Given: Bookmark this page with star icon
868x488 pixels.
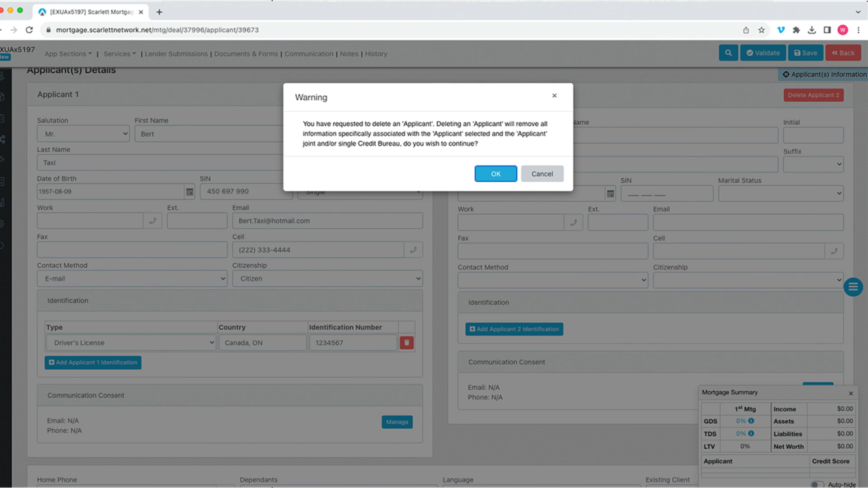Looking at the screenshot, I should pos(762,30).
